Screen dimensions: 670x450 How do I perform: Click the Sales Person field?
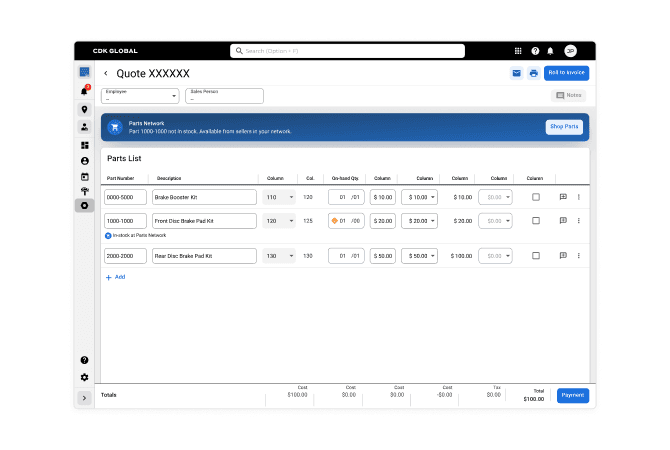224,96
